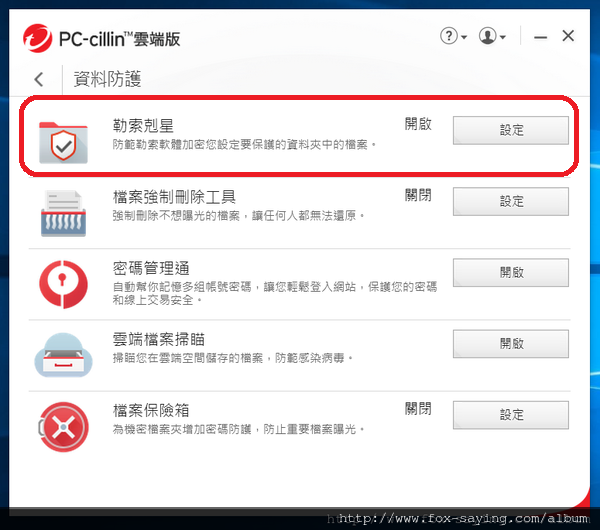The image size is (600, 530).
Task: Open 設定 for 檔案強制刪除工具
Action: 511,202
